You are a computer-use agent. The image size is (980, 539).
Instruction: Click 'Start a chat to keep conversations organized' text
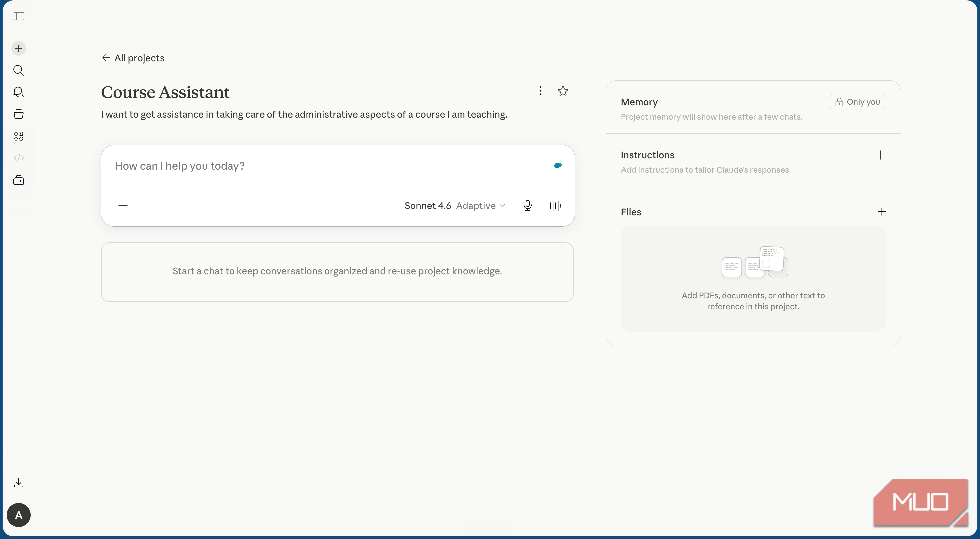click(x=337, y=271)
